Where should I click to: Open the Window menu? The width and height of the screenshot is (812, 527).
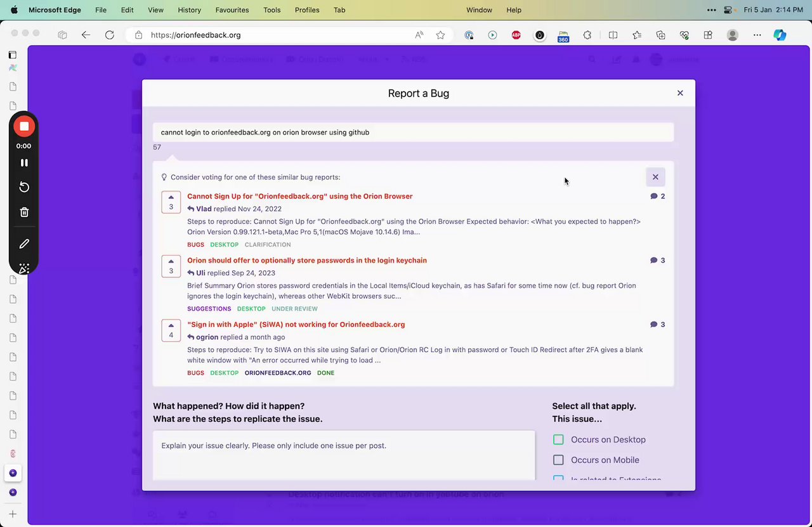tap(479, 10)
